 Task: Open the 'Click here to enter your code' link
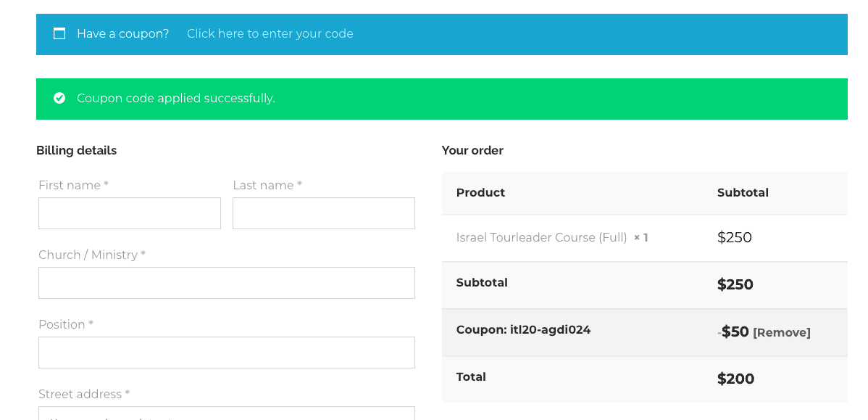pyautogui.click(x=270, y=34)
